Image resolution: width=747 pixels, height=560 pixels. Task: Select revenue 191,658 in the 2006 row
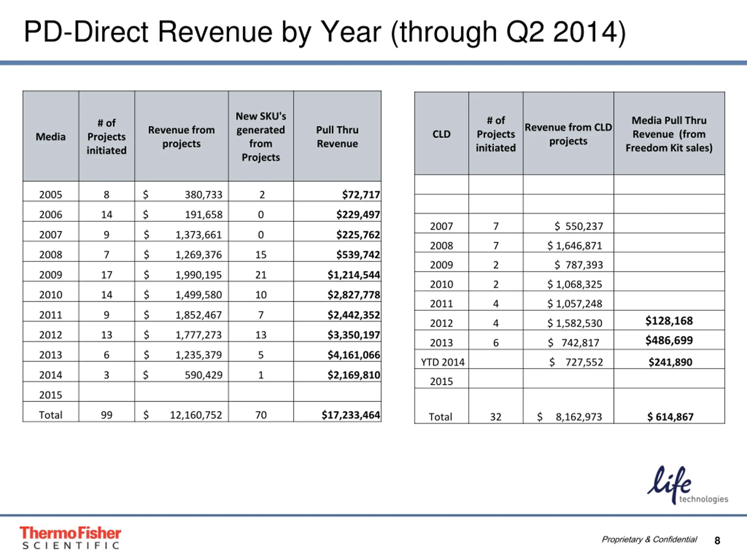click(204, 215)
